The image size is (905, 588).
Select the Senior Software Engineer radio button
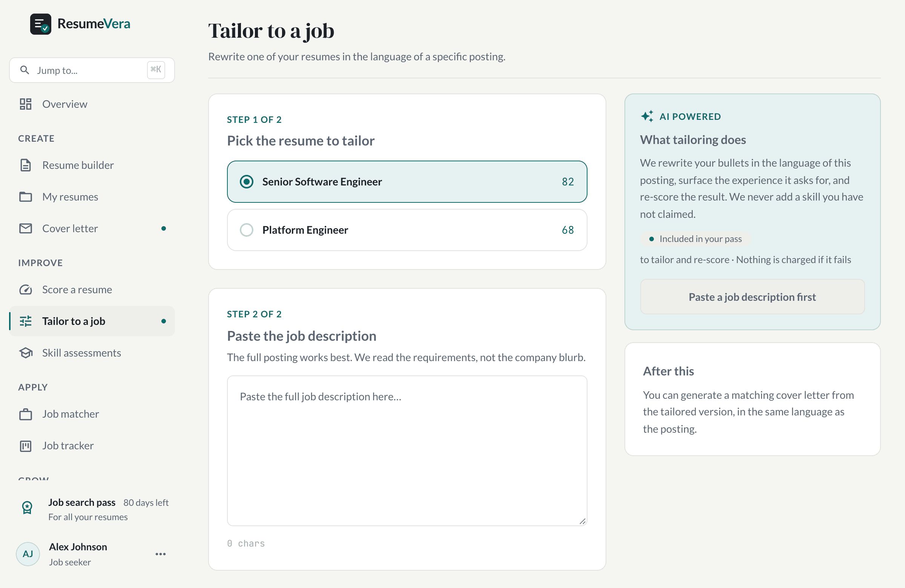point(246,182)
